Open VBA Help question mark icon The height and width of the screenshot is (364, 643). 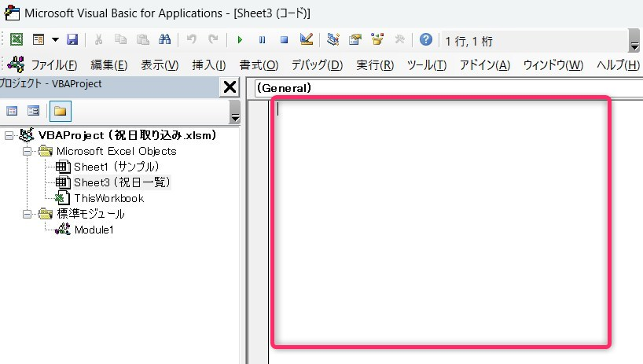[x=426, y=39]
